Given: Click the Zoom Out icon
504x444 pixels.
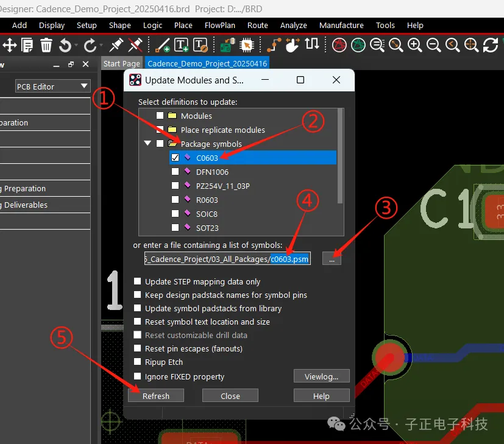Looking at the screenshot, I should point(433,45).
